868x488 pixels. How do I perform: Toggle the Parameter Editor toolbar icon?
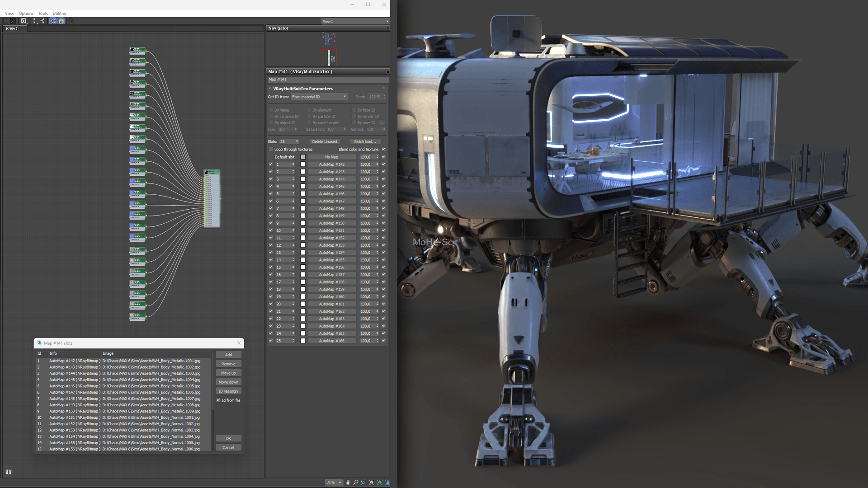[61, 21]
